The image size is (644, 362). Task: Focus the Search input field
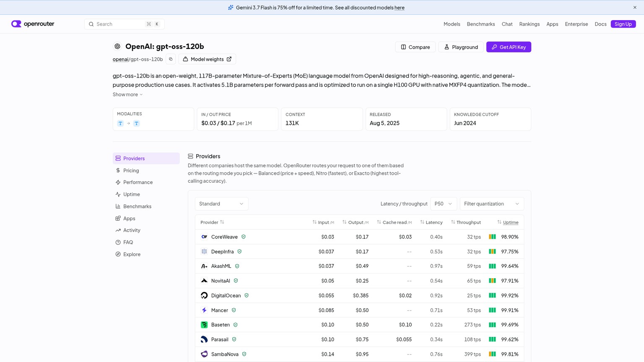pos(124,24)
